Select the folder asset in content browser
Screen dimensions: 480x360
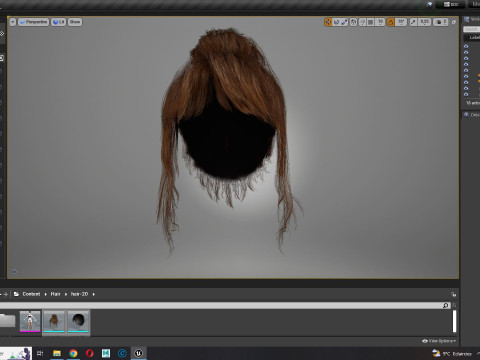click(x=7, y=321)
